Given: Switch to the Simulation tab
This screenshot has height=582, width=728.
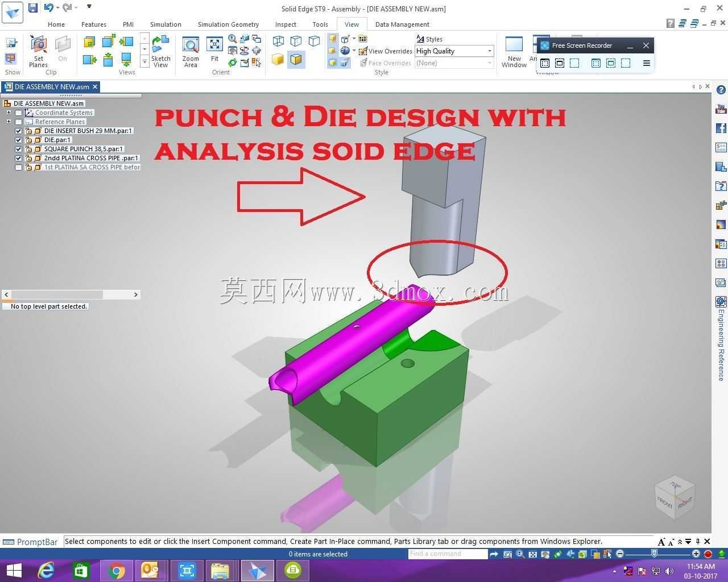Looking at the screenshot, I should (x=166, y=24).
